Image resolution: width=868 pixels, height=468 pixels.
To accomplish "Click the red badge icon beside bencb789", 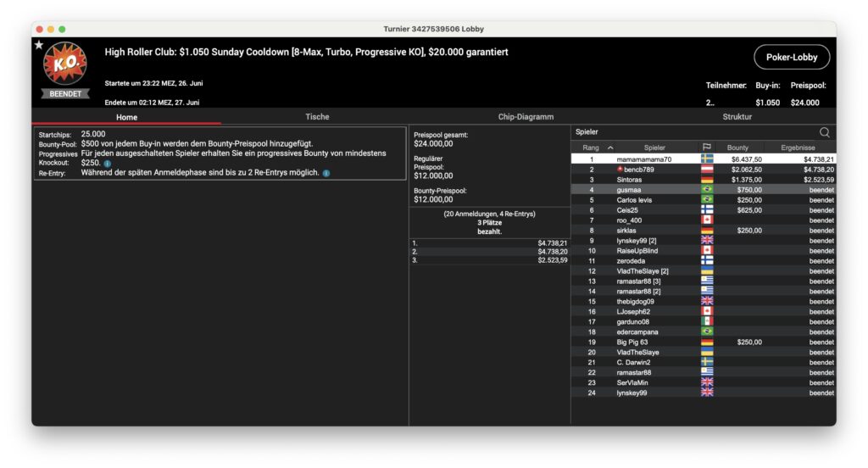I will [619, 170].
